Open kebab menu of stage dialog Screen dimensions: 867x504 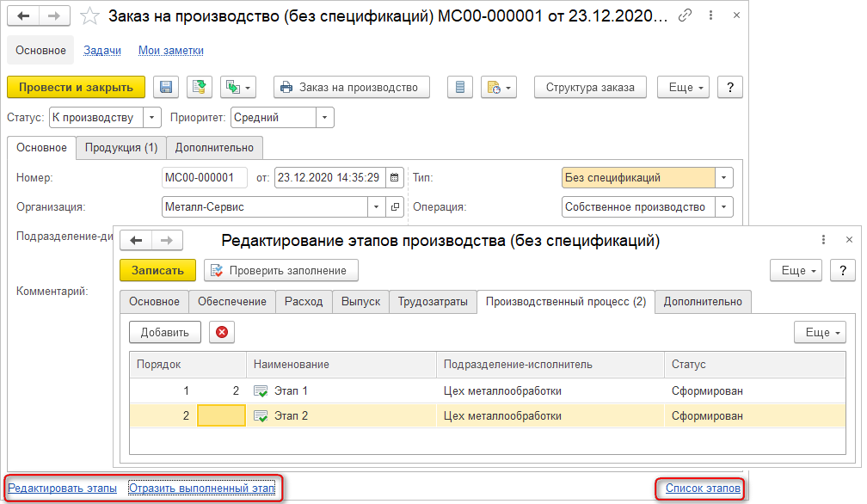coord(823,239)
